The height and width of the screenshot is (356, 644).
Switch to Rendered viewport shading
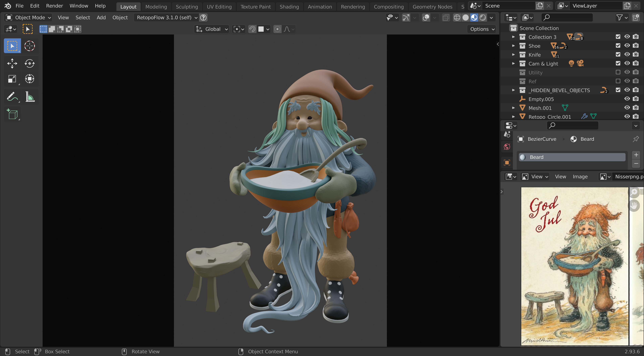tap(483, 17)
